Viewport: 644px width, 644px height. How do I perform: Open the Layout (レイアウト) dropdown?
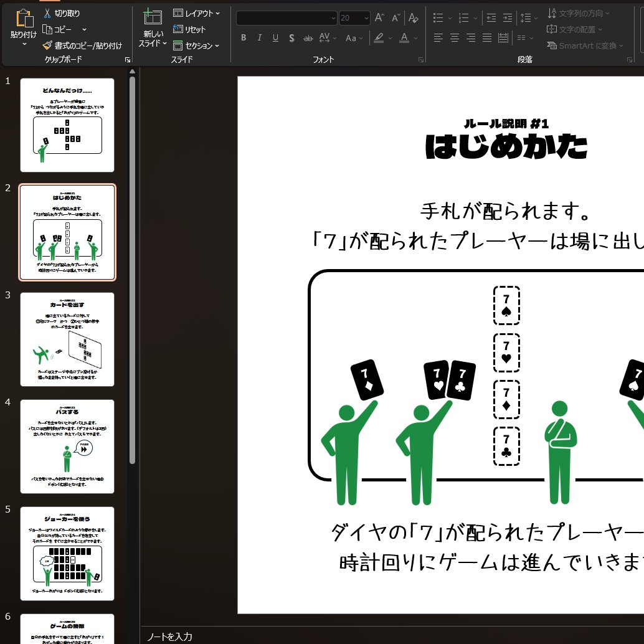pyautogui.click(x=197, y=13)
